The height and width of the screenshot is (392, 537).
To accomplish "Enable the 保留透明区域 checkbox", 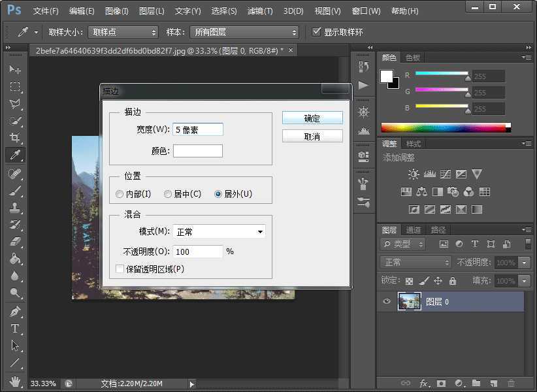I will [120, 268].
